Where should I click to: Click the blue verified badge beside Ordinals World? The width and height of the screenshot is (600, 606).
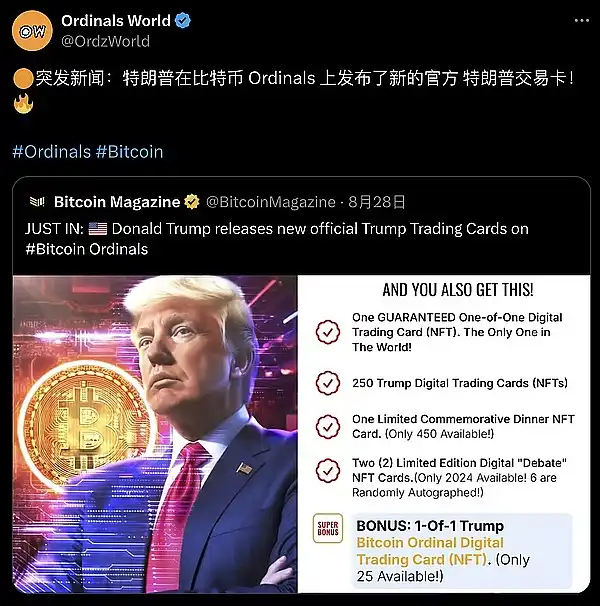point(183,20)
